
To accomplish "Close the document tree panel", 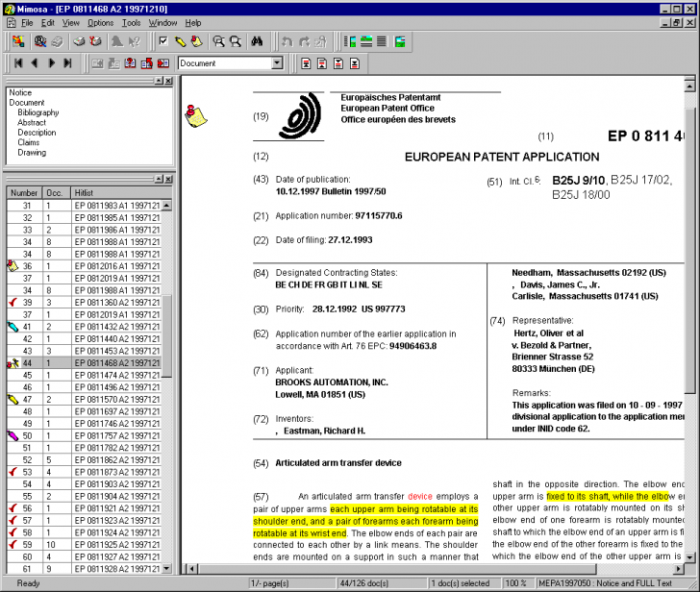I will coord(168,81).
